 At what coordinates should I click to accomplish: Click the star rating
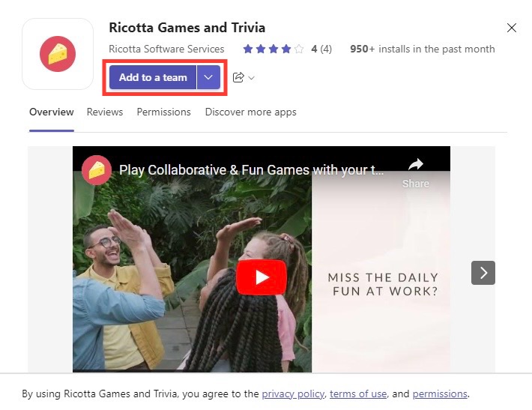point(273,49)
